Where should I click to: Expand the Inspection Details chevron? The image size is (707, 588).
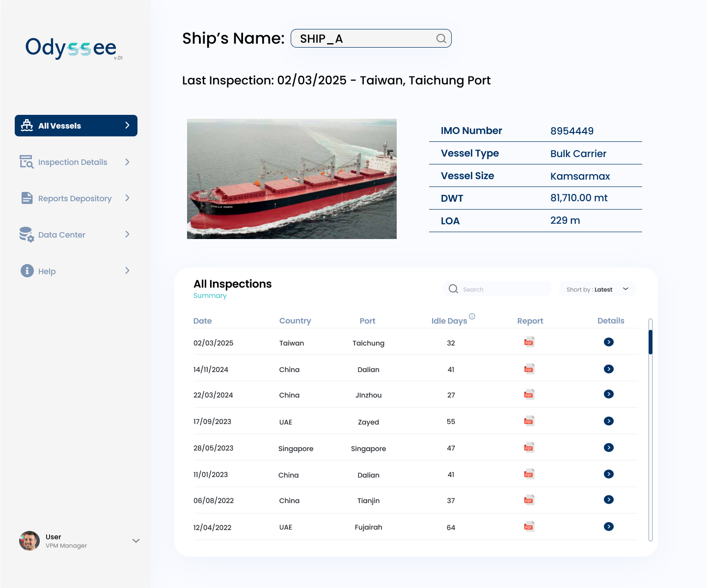point(127,162)
